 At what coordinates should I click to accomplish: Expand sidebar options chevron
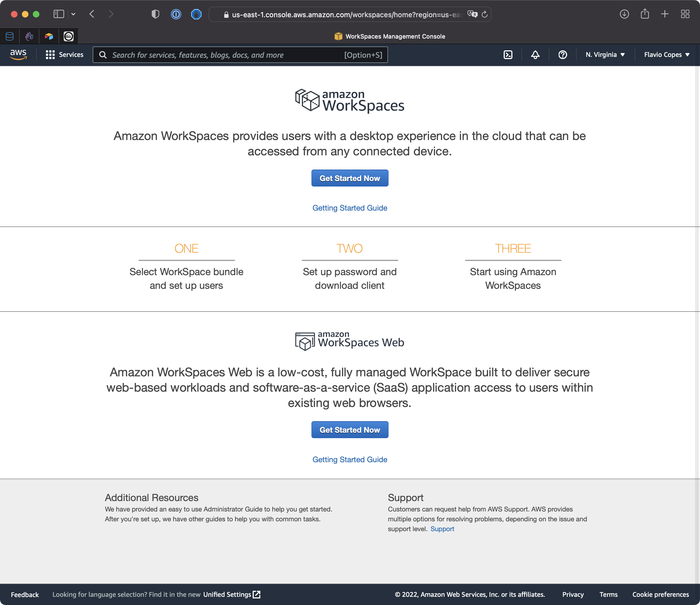(73, 14)
